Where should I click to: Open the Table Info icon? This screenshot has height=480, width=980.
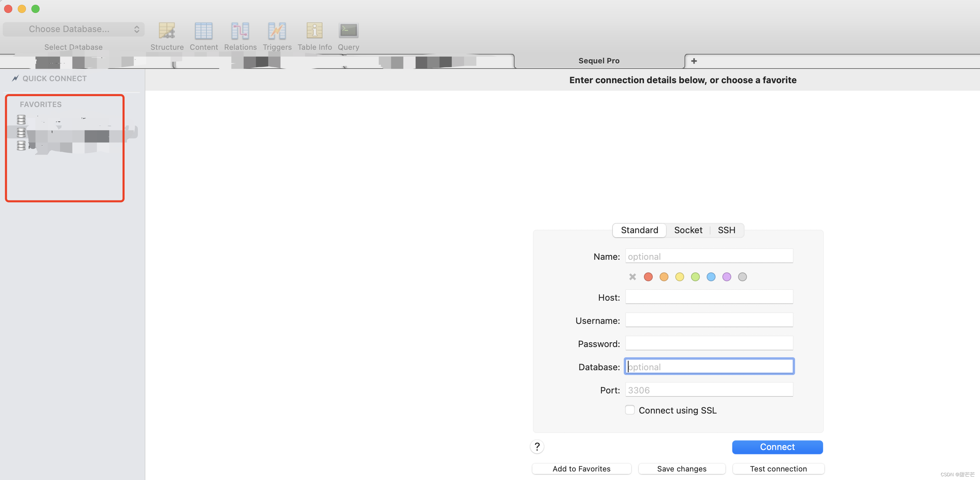click(x=314, y=31)
